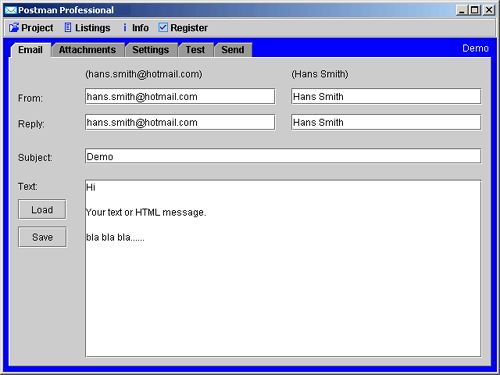Switch to the Attachments tab

pos(88,50)
